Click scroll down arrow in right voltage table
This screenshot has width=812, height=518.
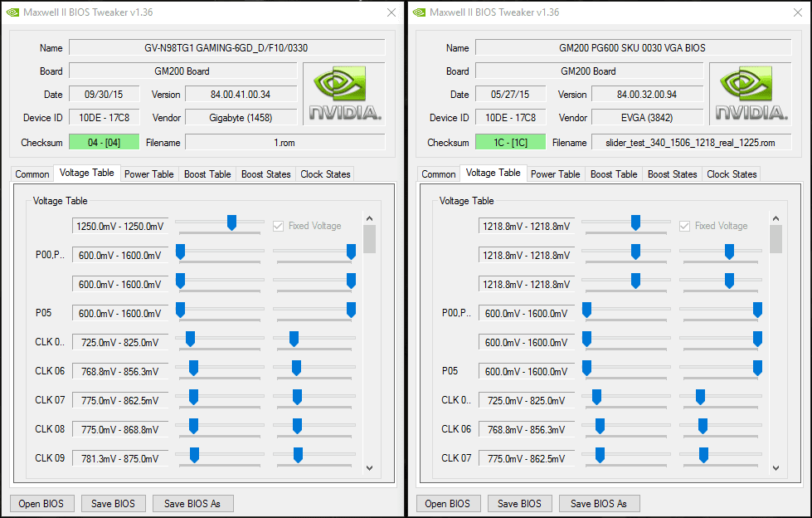[x=776, y=467]
